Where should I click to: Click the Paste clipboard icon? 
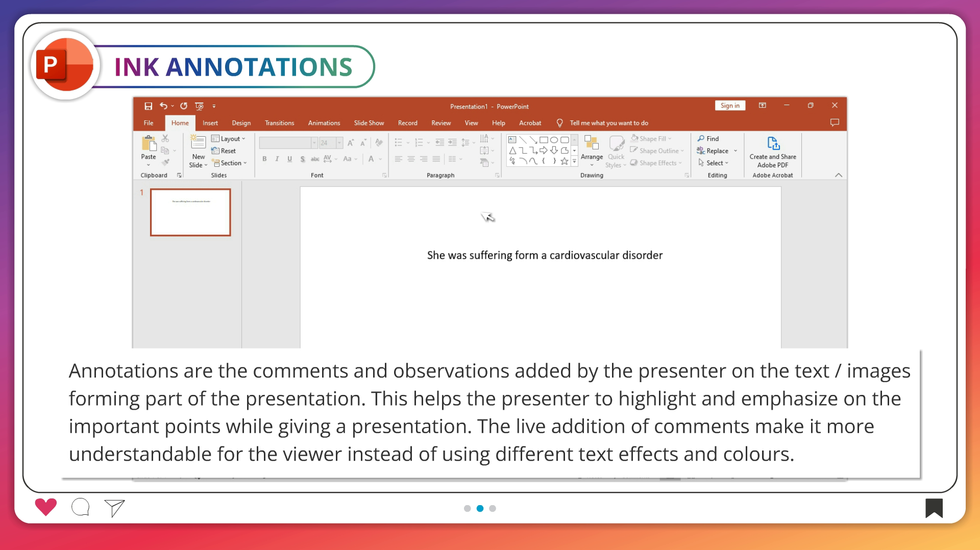pyautogui.click(x=149, y=144)
